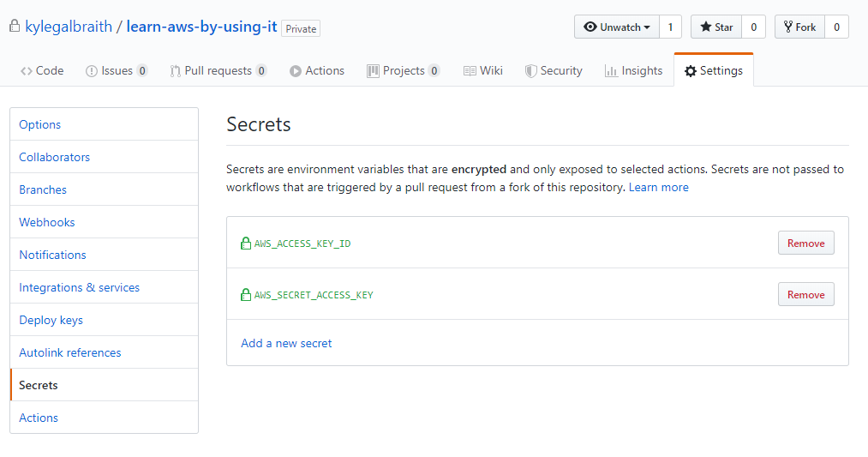
Task: Open the Wiki tab
Action: 483,70
